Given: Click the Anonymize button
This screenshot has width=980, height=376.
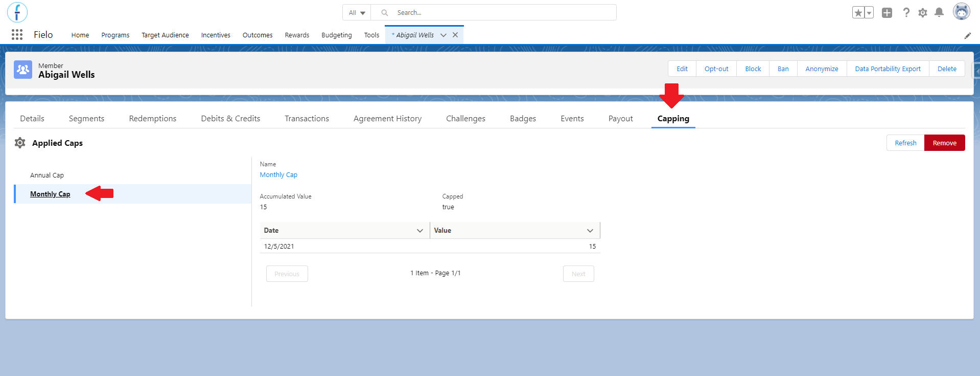Looking at the screenshot, I should (x=822, y=69).
